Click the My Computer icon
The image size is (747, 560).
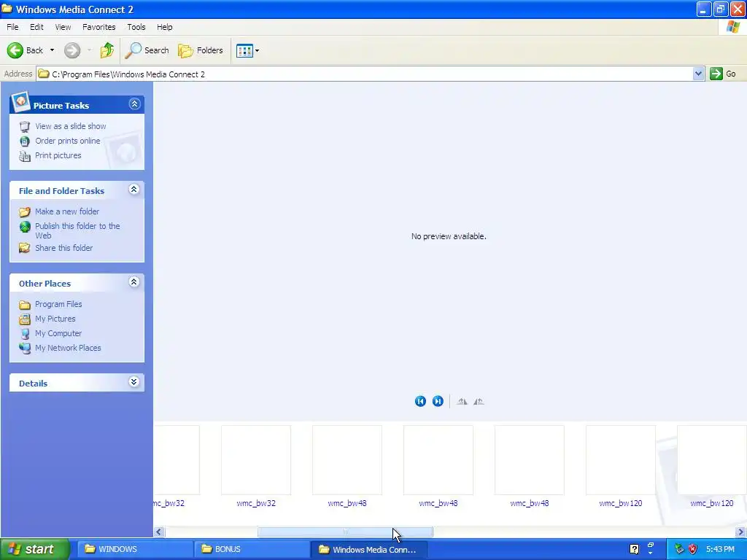pos(24,334)
